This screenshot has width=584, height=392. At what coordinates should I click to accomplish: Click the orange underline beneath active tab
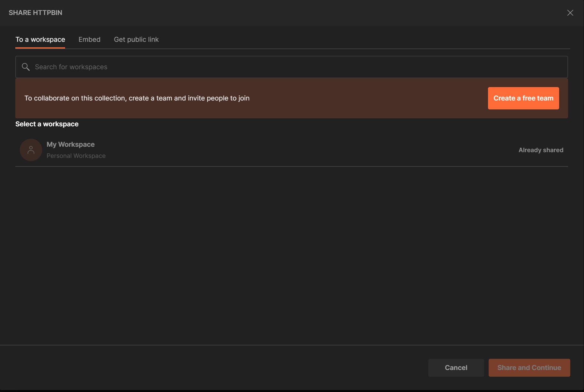click(x=40, y=48)
